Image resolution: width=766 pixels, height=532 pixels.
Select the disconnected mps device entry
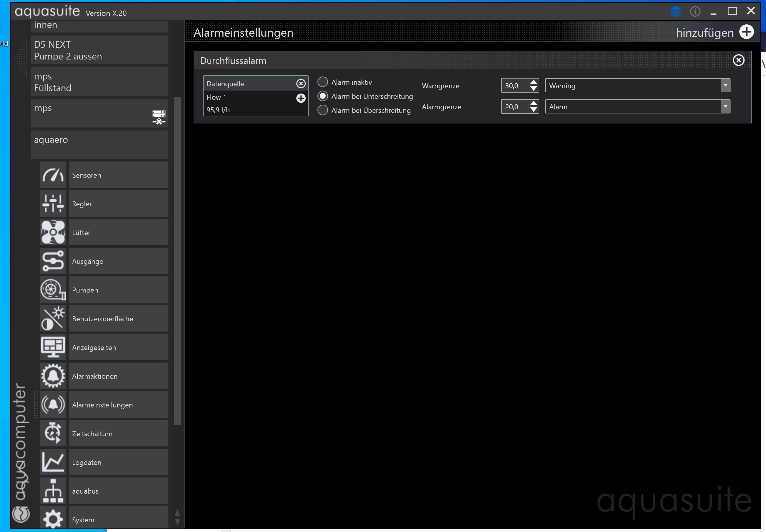[99, 113]
